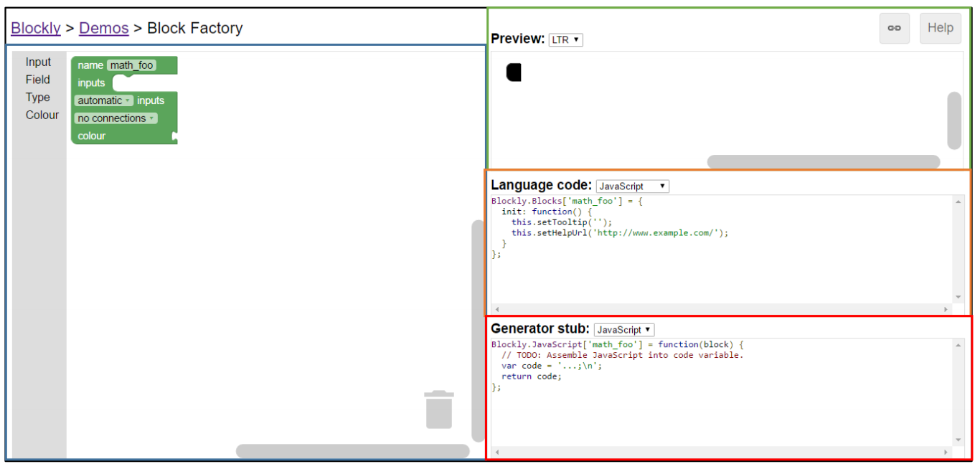This screenshot has width=980, height=469.
Task: Click the black preview block
Action: coord(514,72)
